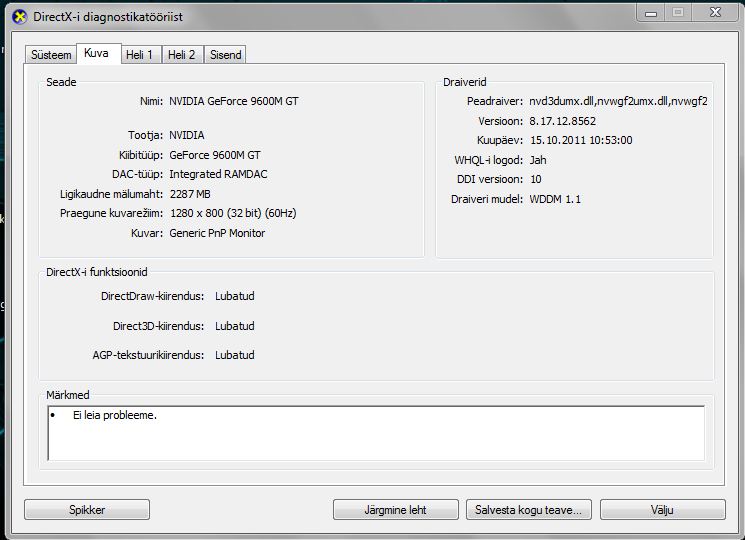Click the Draiverid group heading
Screen dimensions: 745x540
click(465, 82)
